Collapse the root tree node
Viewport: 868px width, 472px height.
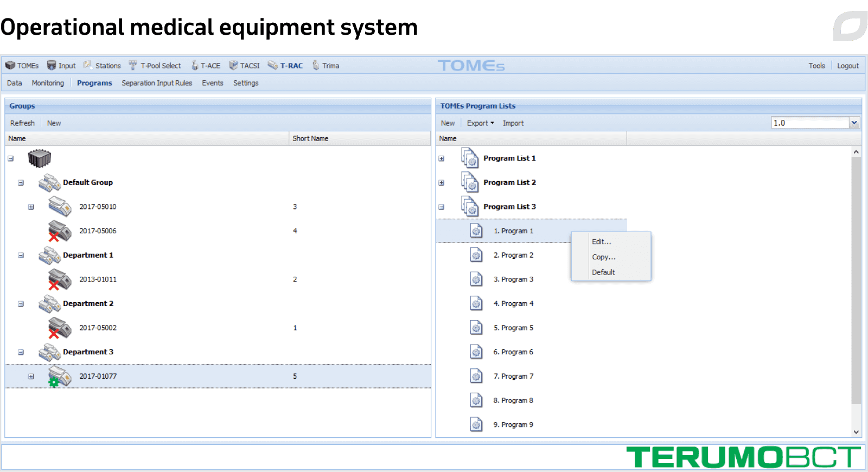pyautogui.click(x=10, y=158)
